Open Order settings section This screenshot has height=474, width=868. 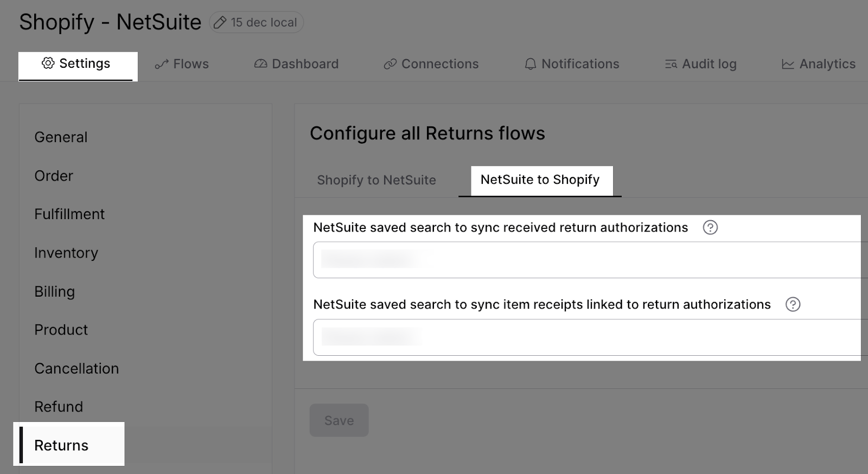point(54,176)
